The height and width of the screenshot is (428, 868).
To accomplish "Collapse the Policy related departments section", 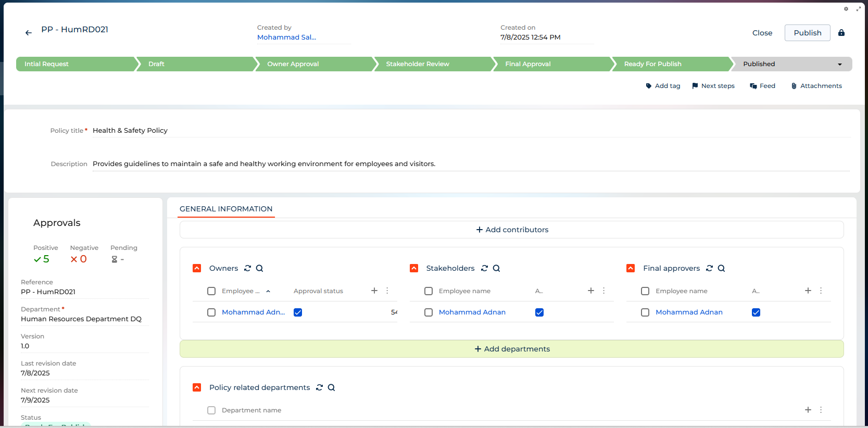I will 197,387.
